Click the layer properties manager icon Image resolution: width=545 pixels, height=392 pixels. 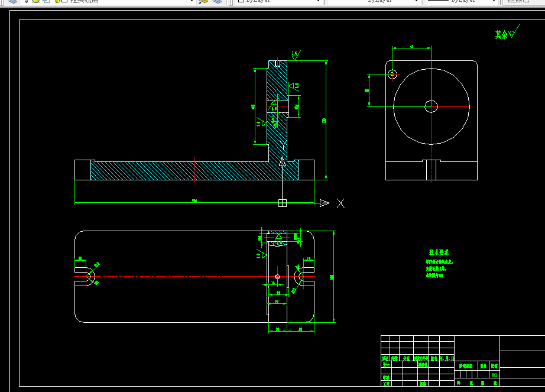click(12, 1)
